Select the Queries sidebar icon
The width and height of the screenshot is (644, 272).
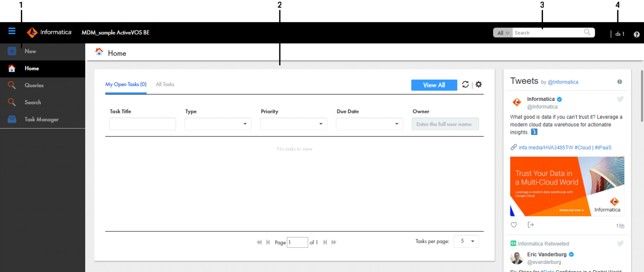12,85
